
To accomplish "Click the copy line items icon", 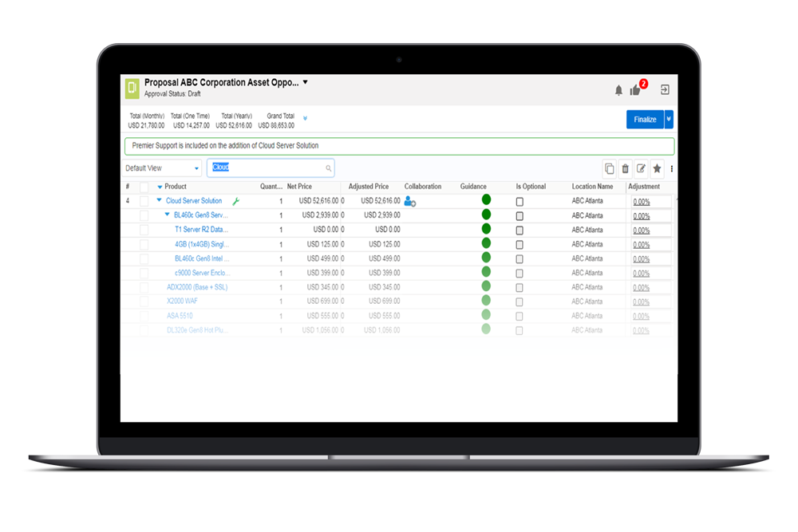I will point(610,168).
